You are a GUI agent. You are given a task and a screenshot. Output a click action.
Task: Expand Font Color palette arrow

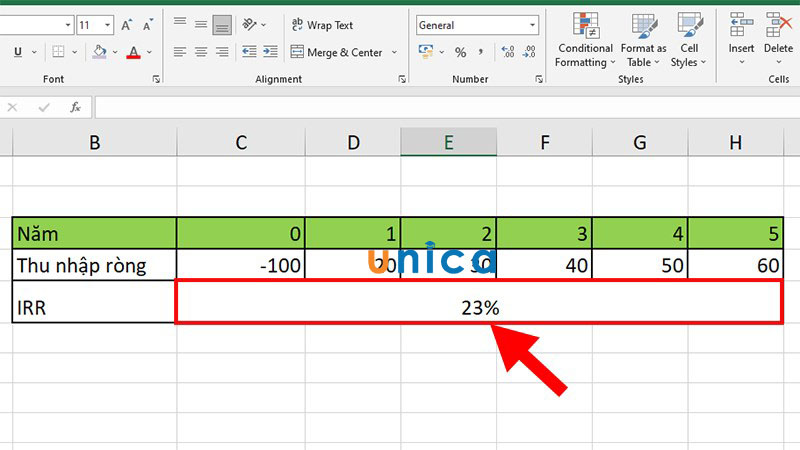149,52
